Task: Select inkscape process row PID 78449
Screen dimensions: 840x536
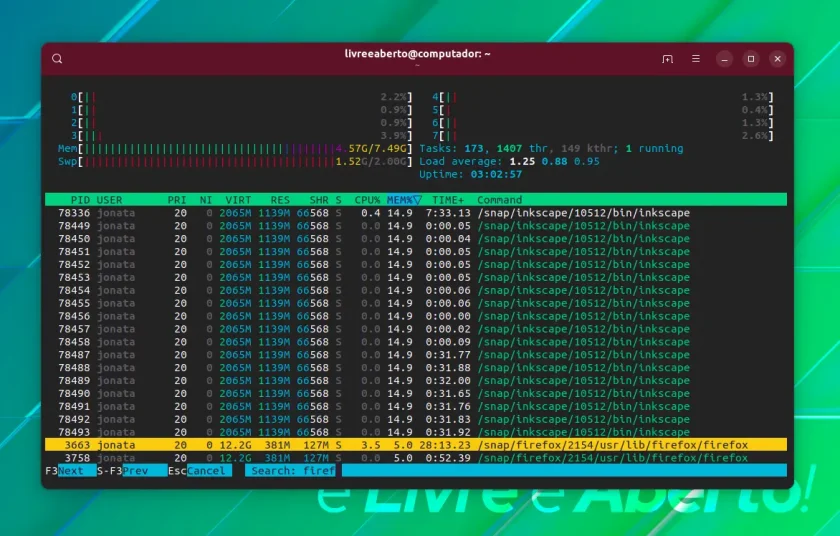Action: (416, 225)
